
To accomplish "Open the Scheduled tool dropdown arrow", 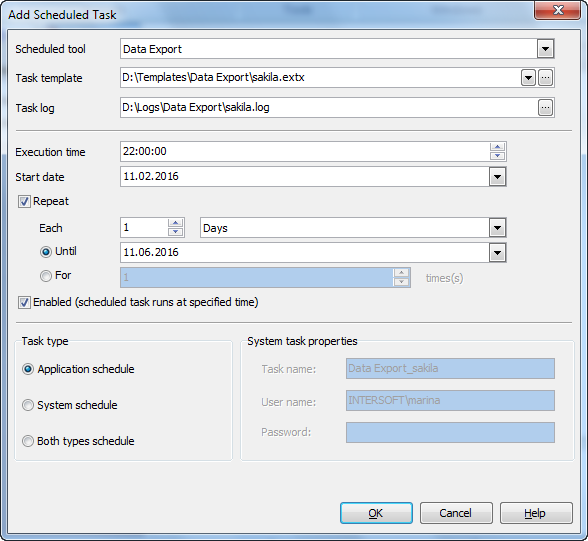I will tap(545, 49).
